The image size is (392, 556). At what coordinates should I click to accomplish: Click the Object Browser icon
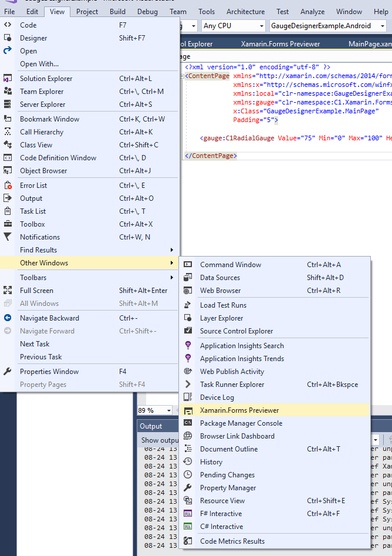8,171
